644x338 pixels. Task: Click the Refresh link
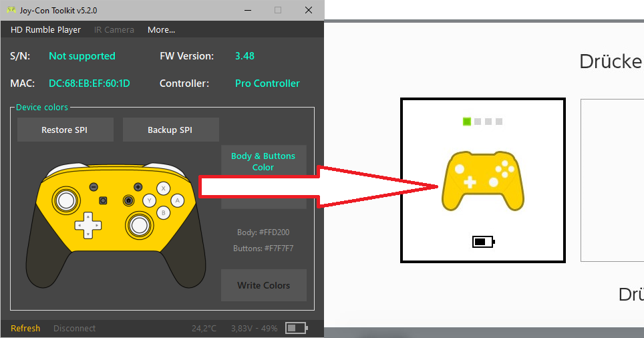[25, 329]
